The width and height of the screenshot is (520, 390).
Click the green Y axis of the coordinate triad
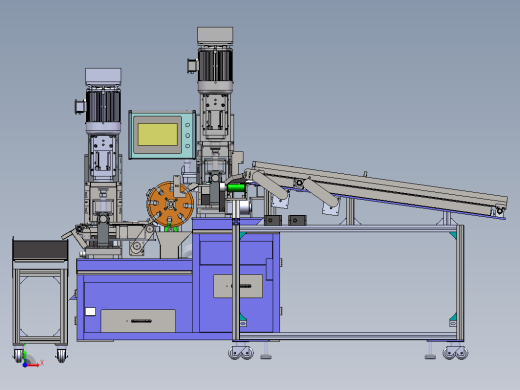25,355
